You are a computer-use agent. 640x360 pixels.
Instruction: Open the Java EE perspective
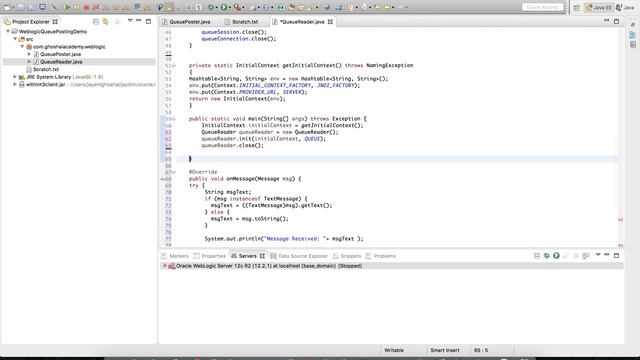598,7
